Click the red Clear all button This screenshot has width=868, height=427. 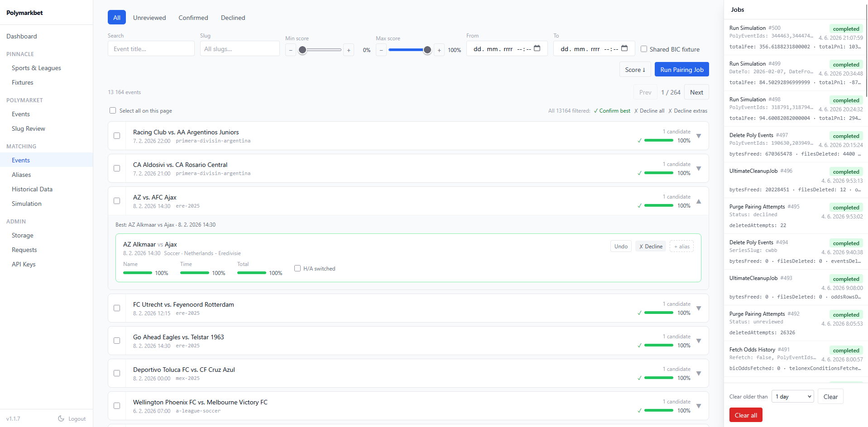tap(746, 415)
